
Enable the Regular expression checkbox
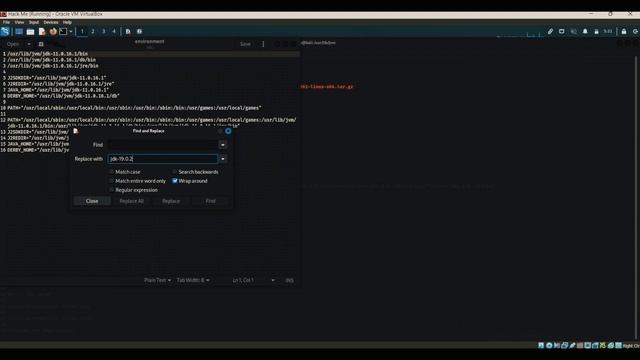click(x=111, y=190)
